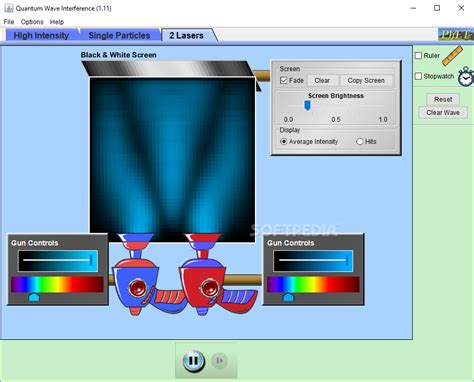The width and height of the screenshot is (474, 382).
Task: Click the ruler icon
Action: coord(453,56)
